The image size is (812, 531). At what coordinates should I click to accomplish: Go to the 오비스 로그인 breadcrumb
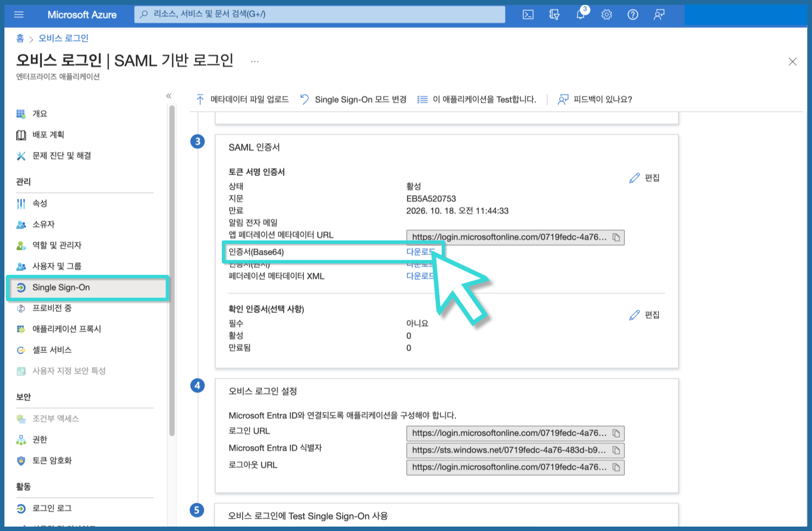coord(63,38)
